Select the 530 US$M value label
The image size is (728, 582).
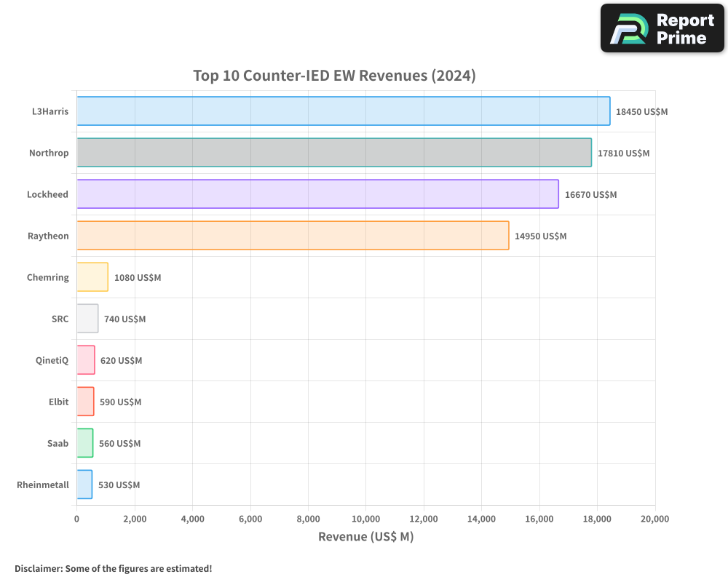(119, 485)
